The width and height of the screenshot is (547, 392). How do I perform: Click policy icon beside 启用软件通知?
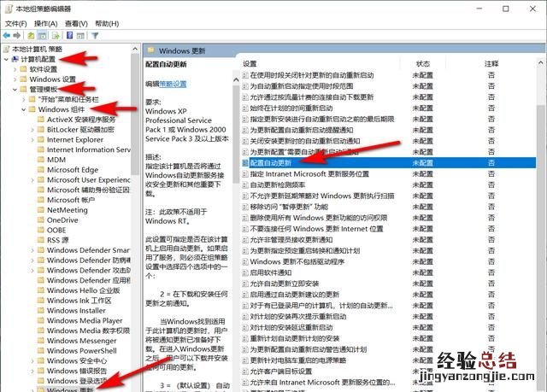[x=245, y=272]
